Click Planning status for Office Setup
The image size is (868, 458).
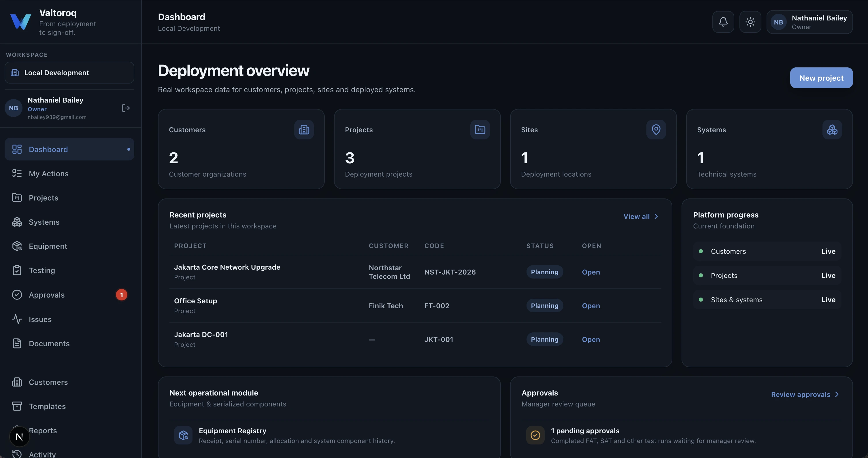point(545,306)
